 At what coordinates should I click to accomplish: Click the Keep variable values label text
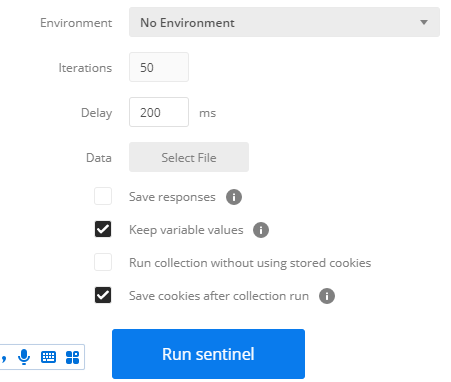tap(186, 230)
